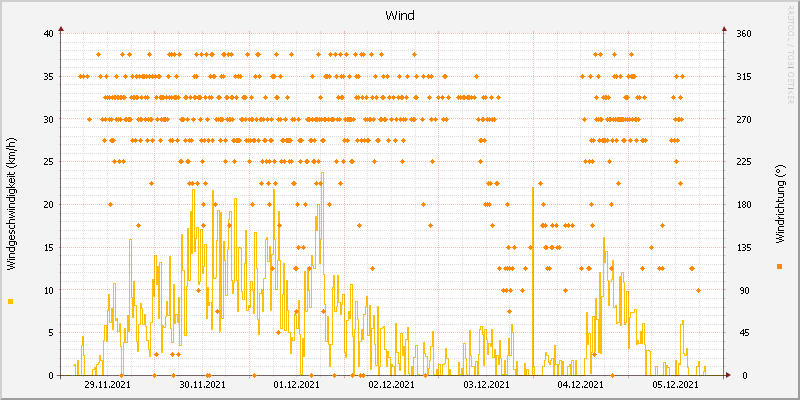This screenshot has width=800, height=400.
Task: Select the 03.12.2021 date label
Action: coord(487,384)
